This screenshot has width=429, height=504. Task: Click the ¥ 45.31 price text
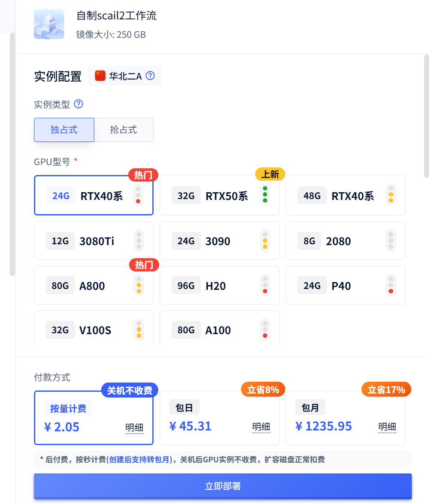[x=190, y=426]
